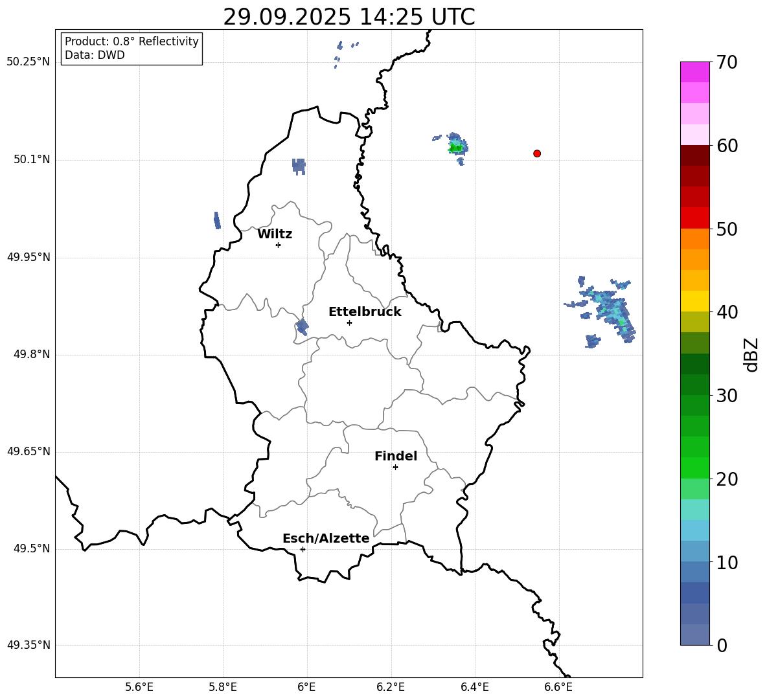This screenshot has width=767, height=700.
Task: Click the 10 tick label on colorbar
Action: (727, 562)
